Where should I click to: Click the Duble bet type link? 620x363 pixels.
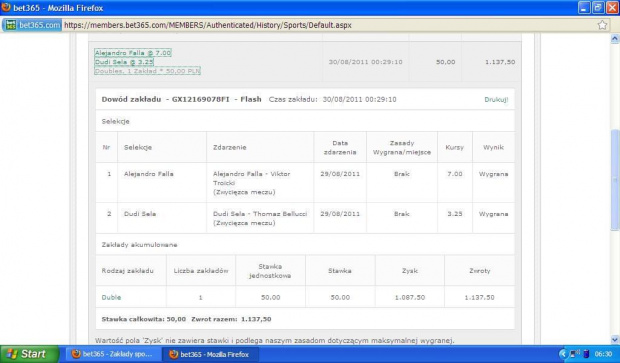111,297
